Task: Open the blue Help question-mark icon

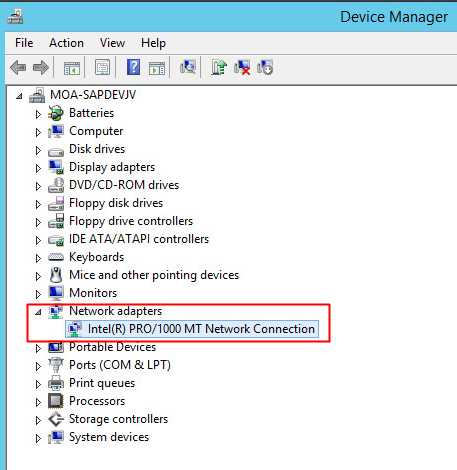Action: 133,67
